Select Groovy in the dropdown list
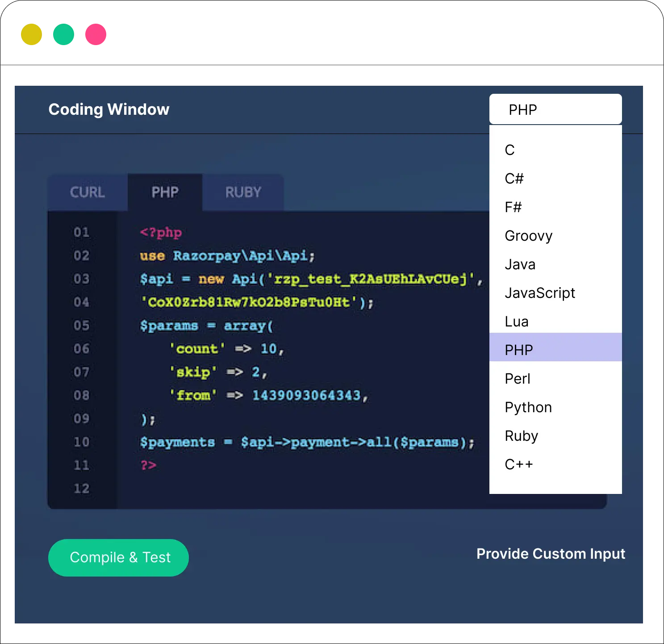Screen dimensions: 664x644 (x=528, y=236)
